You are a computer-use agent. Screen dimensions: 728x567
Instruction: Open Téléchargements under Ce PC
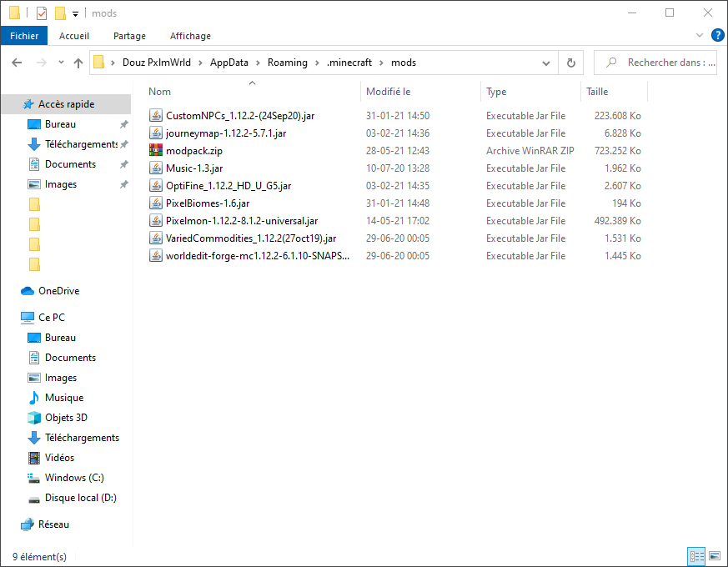click(x=73, y=438)
